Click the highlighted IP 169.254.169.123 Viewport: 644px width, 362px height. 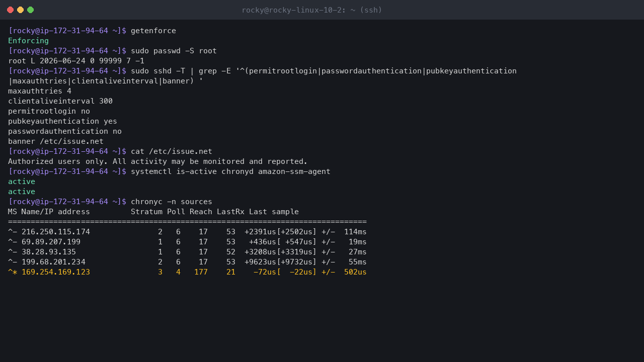point(56,272)
